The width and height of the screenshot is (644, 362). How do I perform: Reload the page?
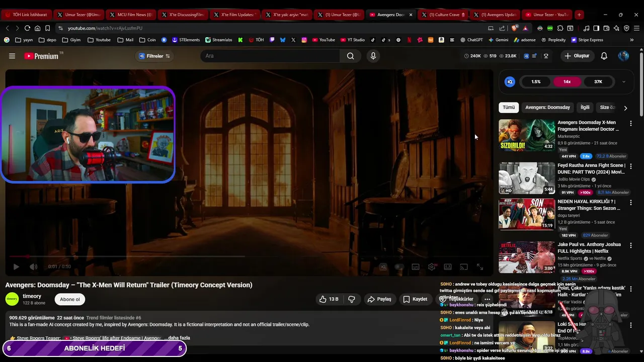click(x=27, y=28)
